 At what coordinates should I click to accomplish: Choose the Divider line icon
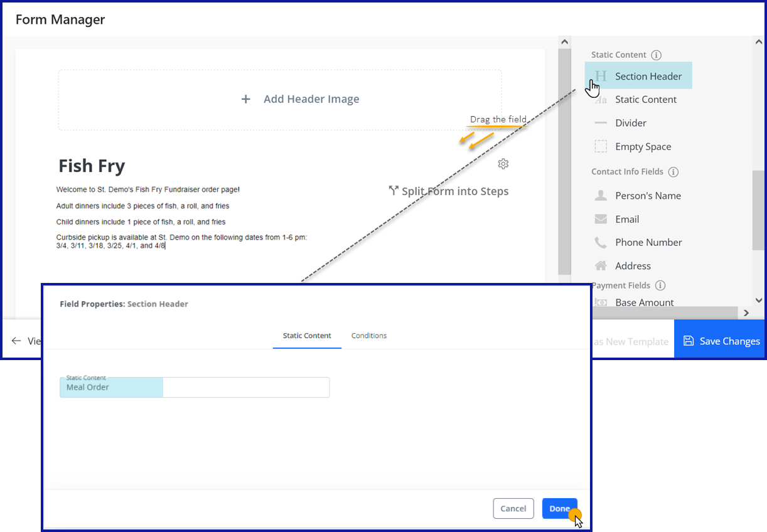pyautogui.click(x=601, y=123)
